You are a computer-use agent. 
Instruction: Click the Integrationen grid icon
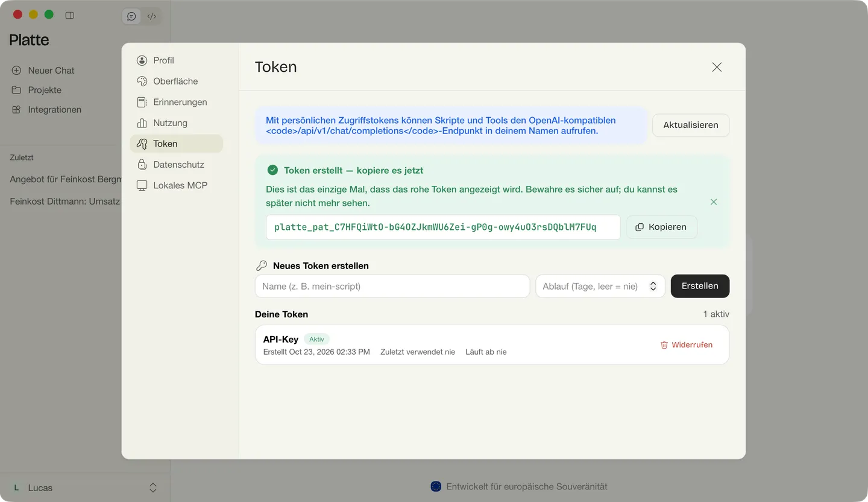coord(16,110)
